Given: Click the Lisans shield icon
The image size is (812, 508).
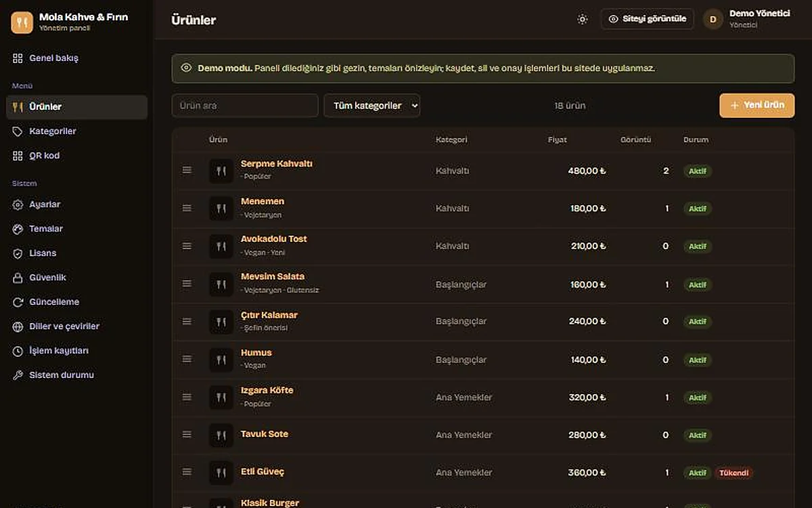Looking at the screenshot, I should click(18, 253).
